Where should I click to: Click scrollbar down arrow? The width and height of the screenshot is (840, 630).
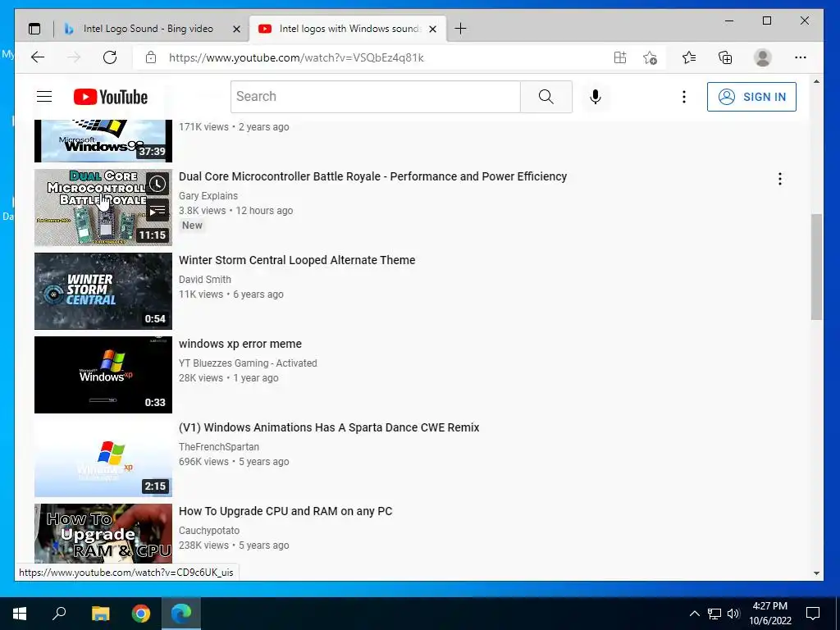[816, 573]
